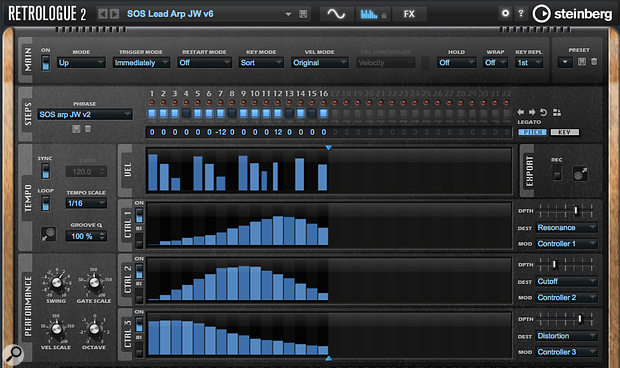Save preset icon next to preset name
This screenshot has width=620, height=368.
pos(303,14)
